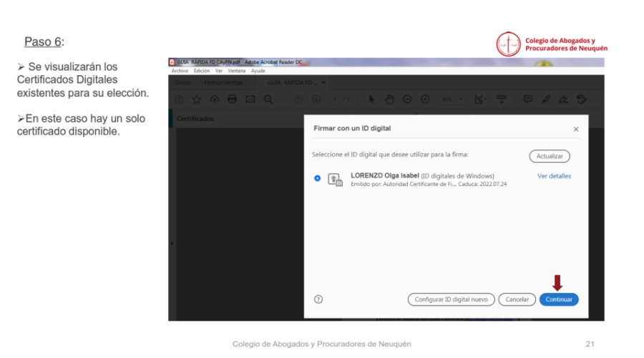Click the digital ID certificate icon
This screenshot has height=358, width=644.
[335, 180]
